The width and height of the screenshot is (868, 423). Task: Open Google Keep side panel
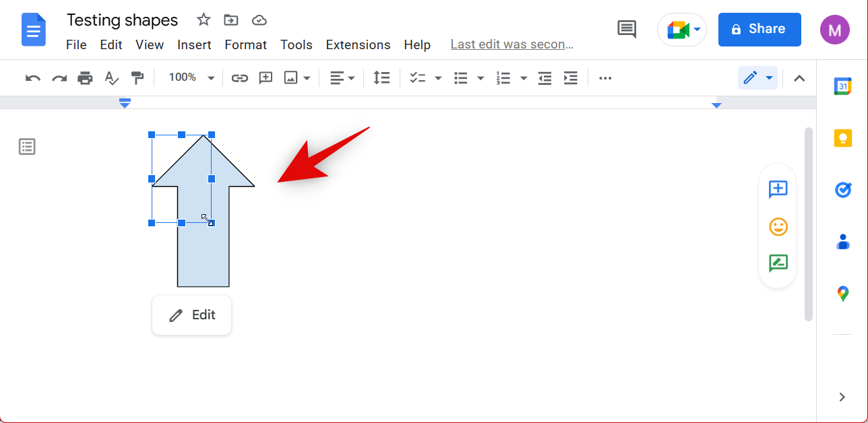pyautogui.click(x=842, y=138)
